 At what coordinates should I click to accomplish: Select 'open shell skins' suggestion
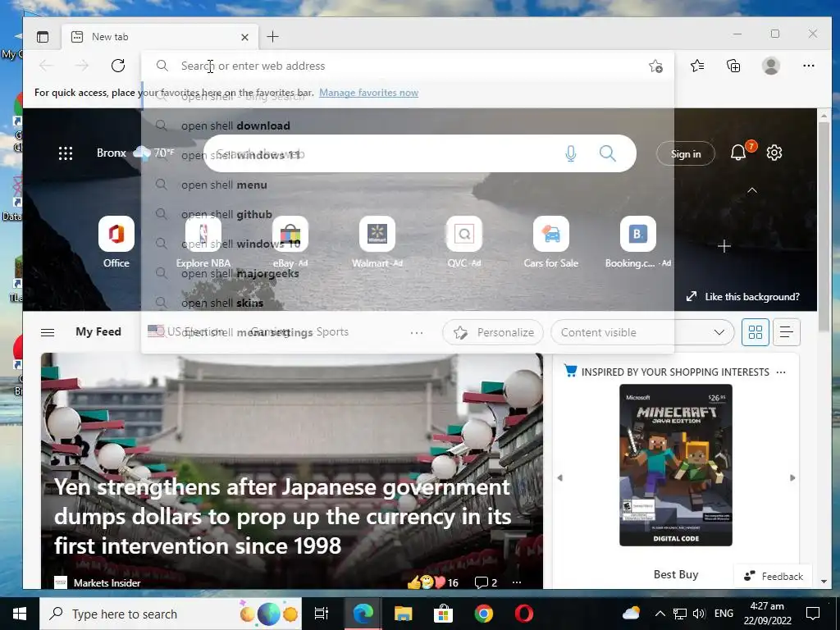point(407,303)
